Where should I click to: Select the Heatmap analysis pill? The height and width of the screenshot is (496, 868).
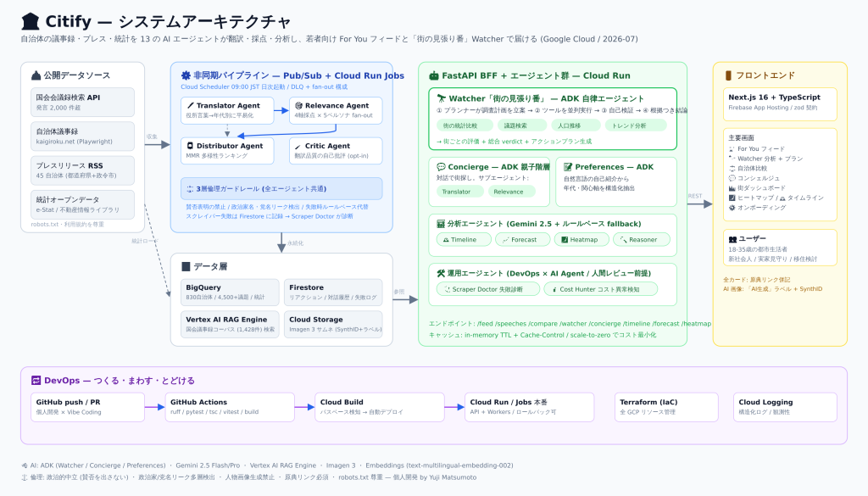[x=581, y=240]
